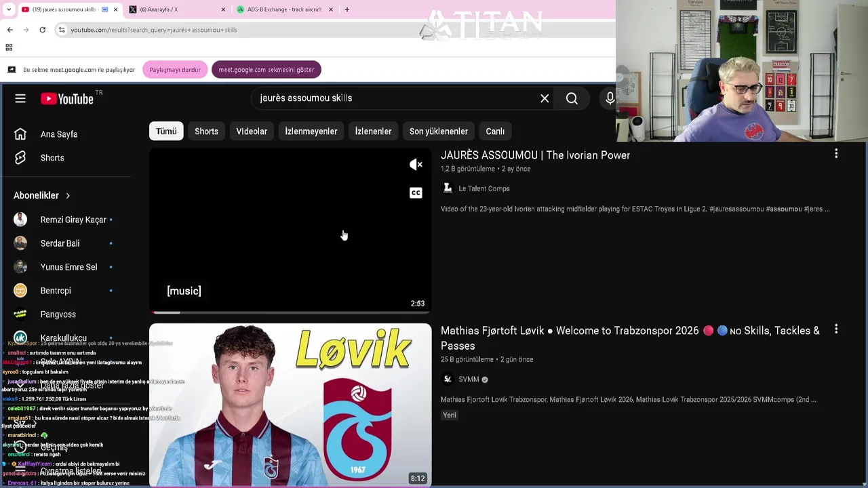The width and height of the screenshot is (868, 488).
Task: Click the screen share icon in sharing bar
Action: pos(12,70)
